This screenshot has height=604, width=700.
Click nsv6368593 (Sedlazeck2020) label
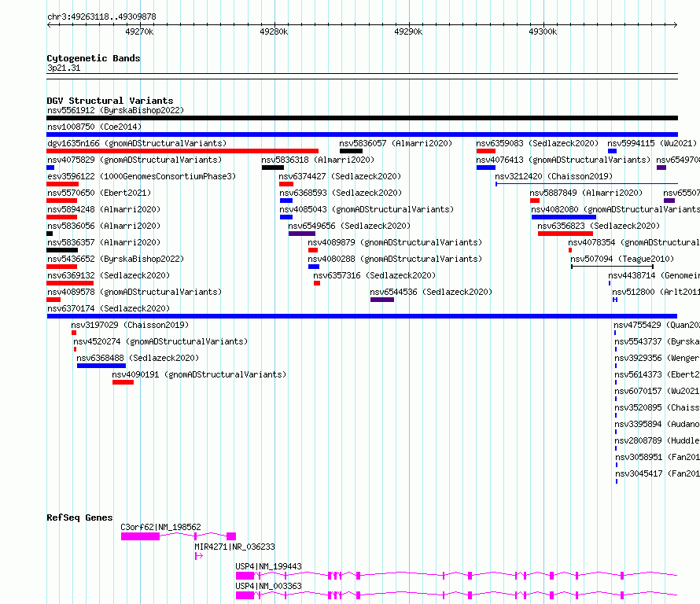point(341,193)
